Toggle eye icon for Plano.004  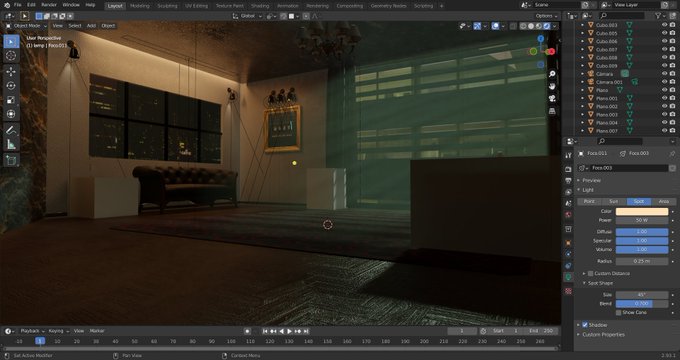(x=664, y=123)
